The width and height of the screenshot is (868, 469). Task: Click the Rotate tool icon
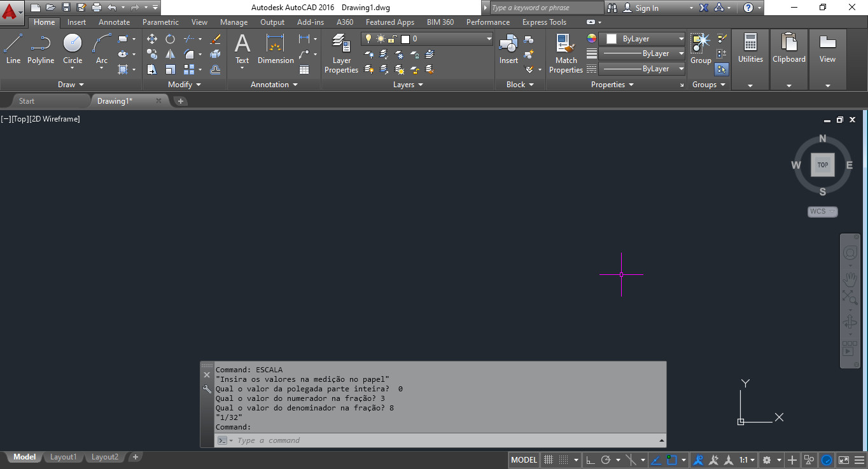pos(170,39)
